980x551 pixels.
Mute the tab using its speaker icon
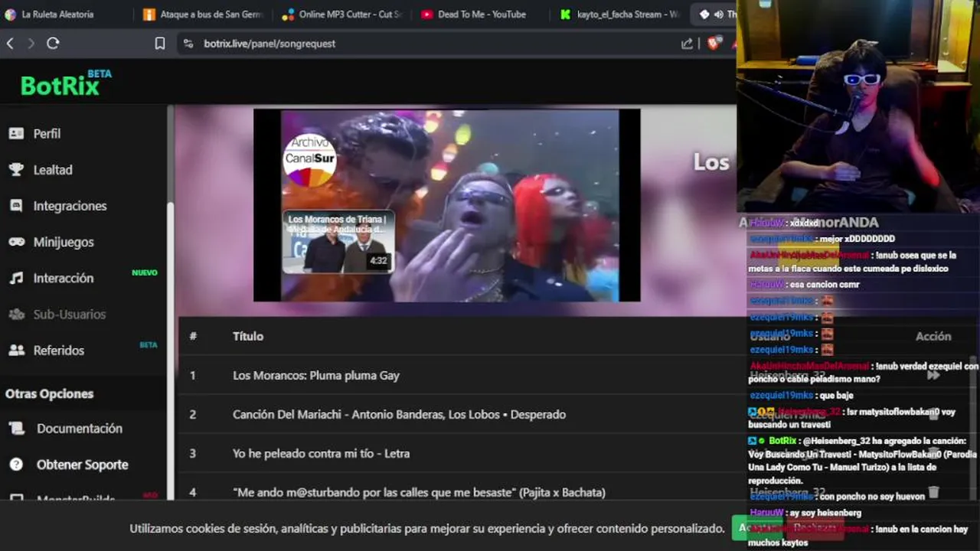[718, 15]
